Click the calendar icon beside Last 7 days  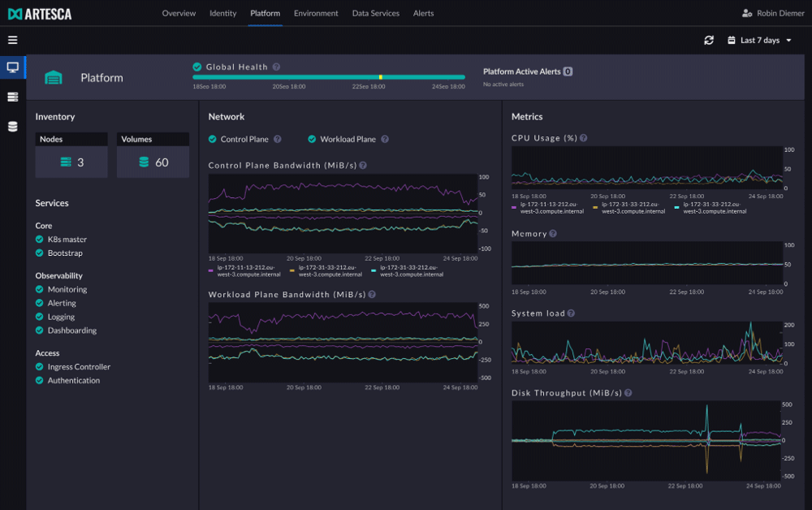[x=732, y=40]
